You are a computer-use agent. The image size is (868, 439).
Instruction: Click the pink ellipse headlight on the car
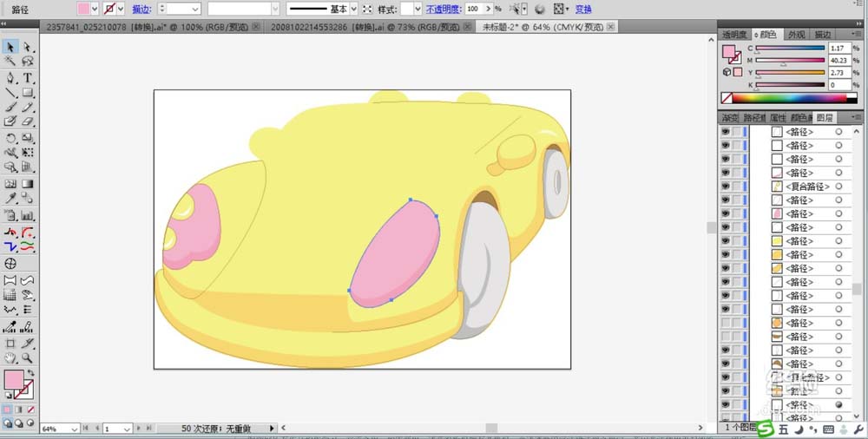pos(395,252)
